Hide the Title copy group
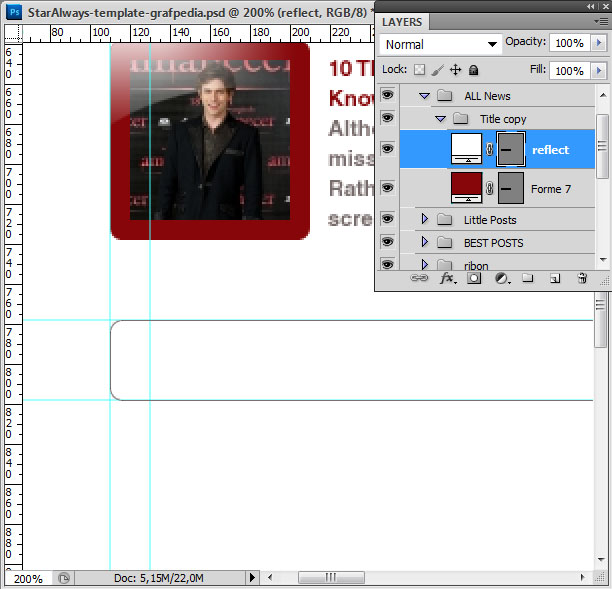612x589 pixels. [x=387, y=118]
